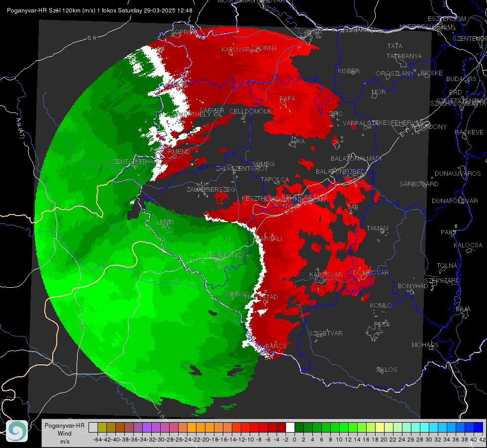Click the BALATONFURED city label
This screenshot has height=448, width=487.
pyautogui.click(x=340, y=172)
